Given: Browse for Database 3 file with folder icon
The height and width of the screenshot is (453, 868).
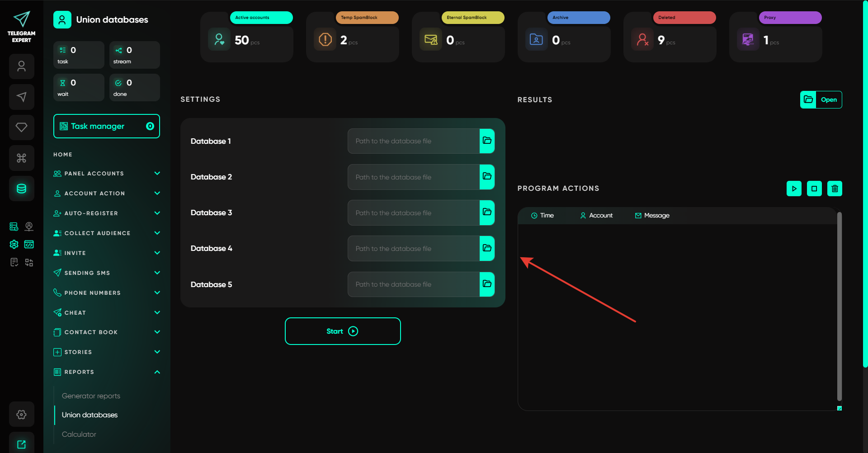Looking at the screenshot, I should [487, 212].
